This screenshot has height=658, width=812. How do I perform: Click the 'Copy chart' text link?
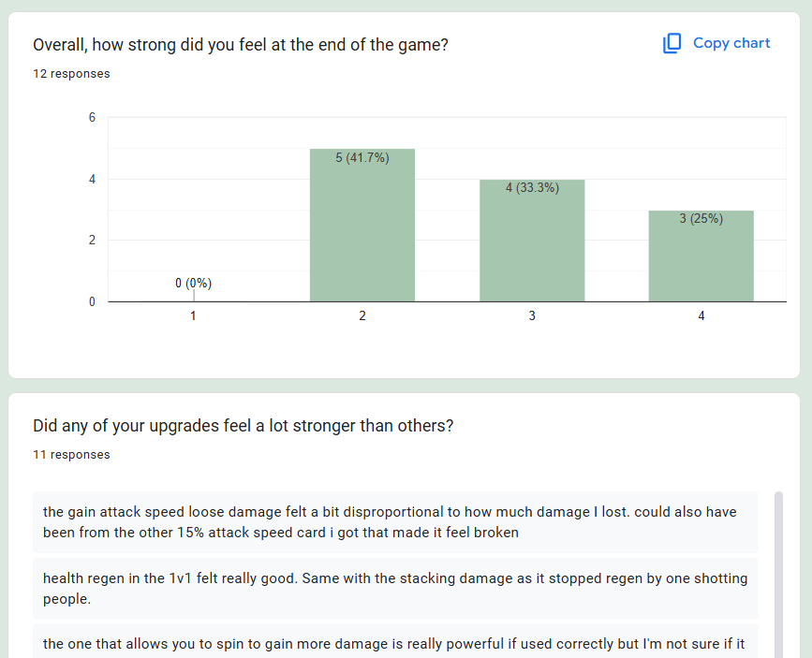tap(731, 43)
